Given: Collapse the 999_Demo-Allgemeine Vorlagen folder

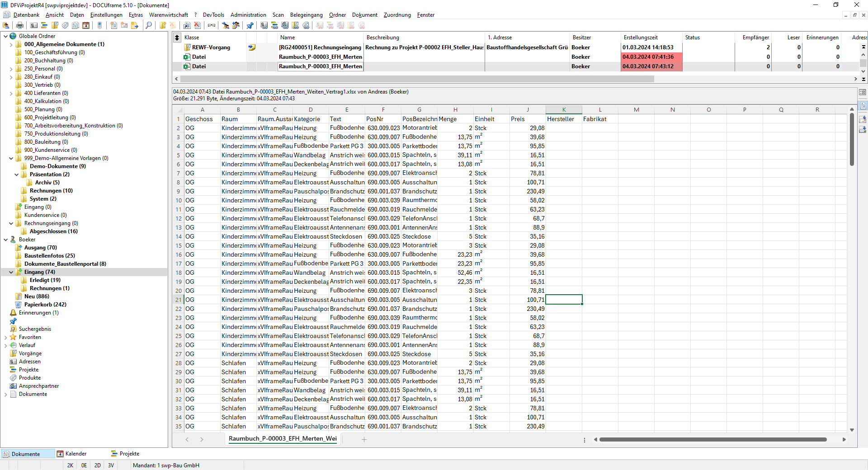Looking at the screenshot, I should 11,158.
